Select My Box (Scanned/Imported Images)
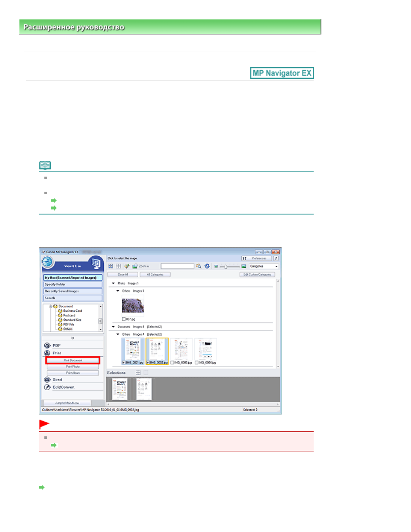411x532 pixels. coord(72,278)
